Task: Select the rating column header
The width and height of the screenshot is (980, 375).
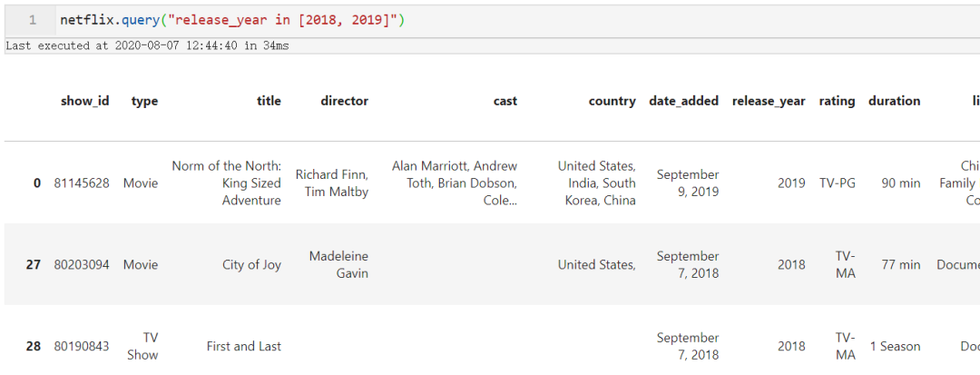Action: click(x=837, y=101)
